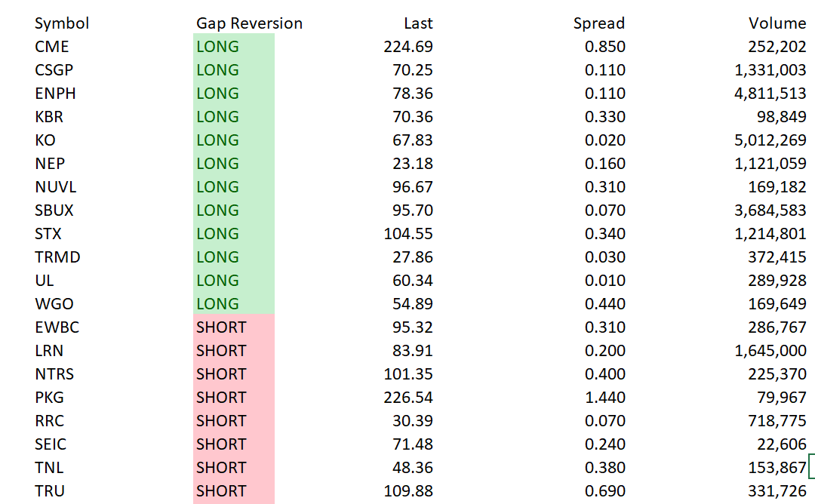Click the red SHORT cell for EWBC
Viewport: 815px width, 504px height.
point(234,327)
